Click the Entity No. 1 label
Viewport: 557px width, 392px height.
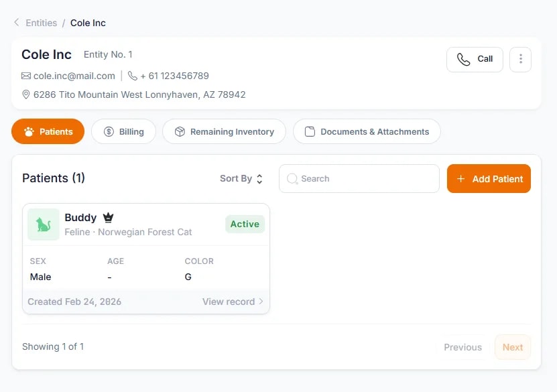tap(108, 54)
